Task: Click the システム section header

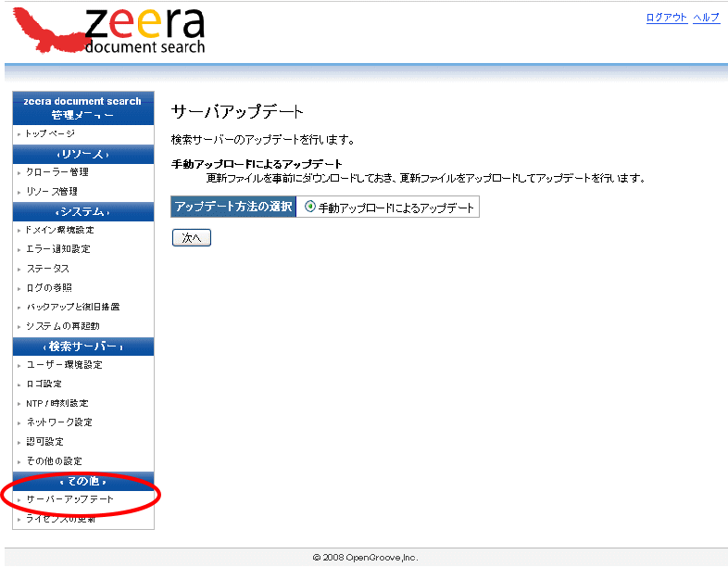Action: pos(83,212)
